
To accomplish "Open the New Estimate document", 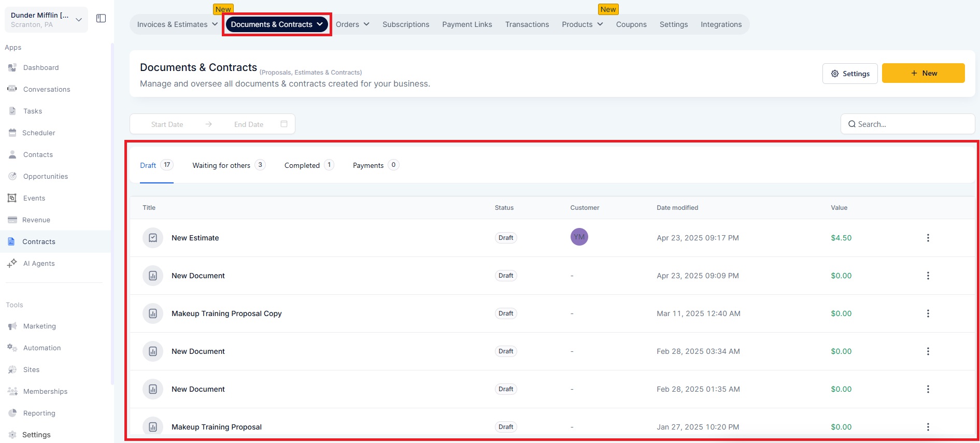I will (195, 238).
